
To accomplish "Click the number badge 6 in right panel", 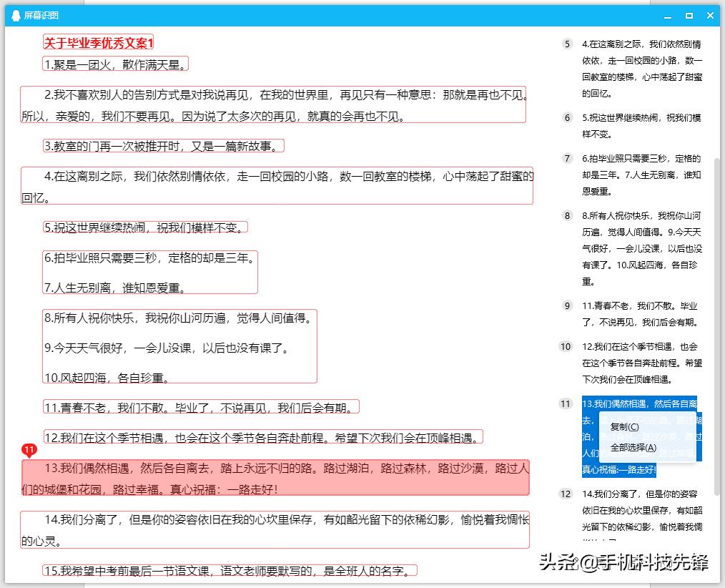I will point(566,117).
